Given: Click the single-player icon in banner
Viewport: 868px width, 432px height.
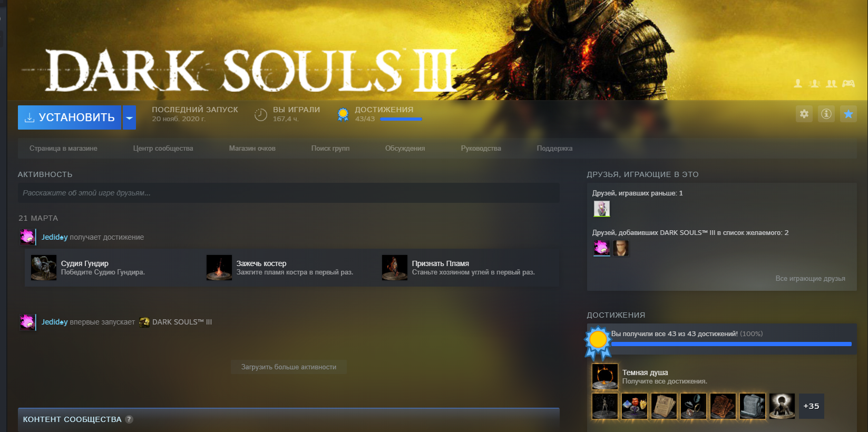Looking at the screenshot, I should tap(798, 83).
